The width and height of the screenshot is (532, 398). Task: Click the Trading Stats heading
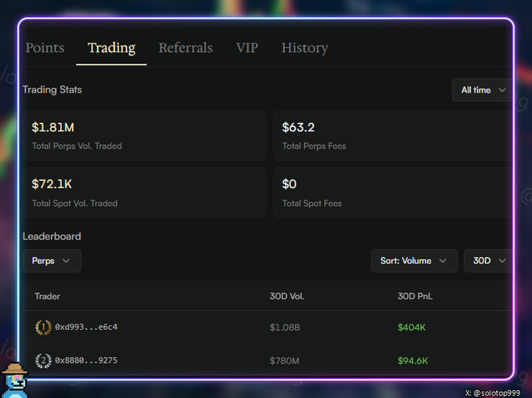52,90
